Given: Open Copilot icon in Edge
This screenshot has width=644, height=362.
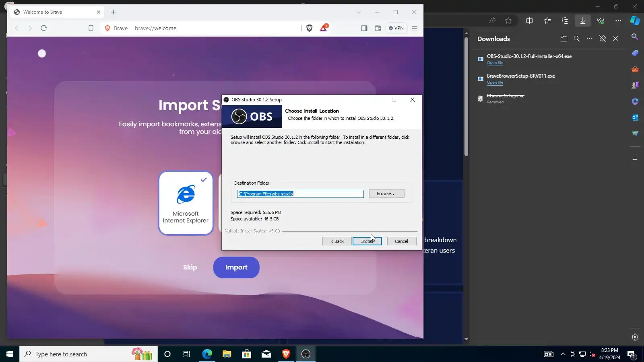Looking at the screenshot, I should click(x=635, y=21).
